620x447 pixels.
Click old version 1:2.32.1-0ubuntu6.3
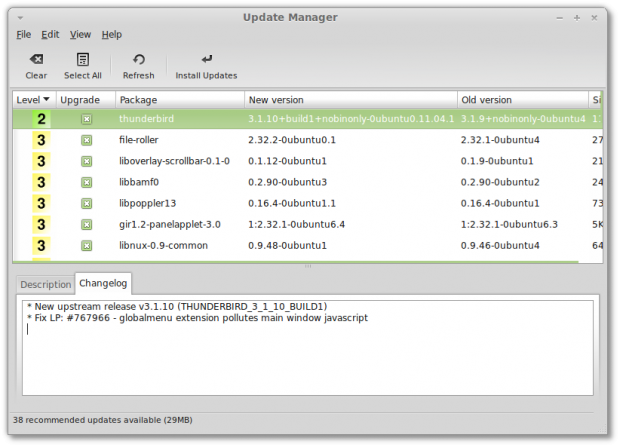pos(509,225)
